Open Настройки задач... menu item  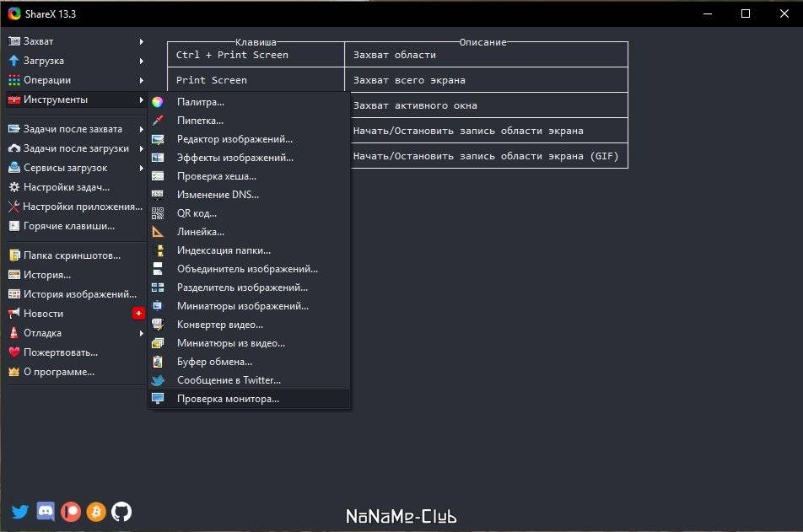tap(76, 187)
